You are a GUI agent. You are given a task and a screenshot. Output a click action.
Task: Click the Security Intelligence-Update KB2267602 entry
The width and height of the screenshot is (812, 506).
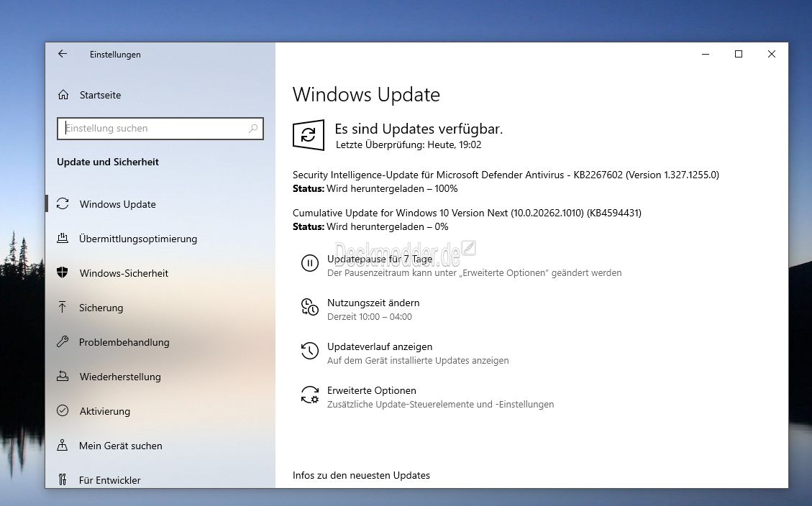(x=506, y=175)
